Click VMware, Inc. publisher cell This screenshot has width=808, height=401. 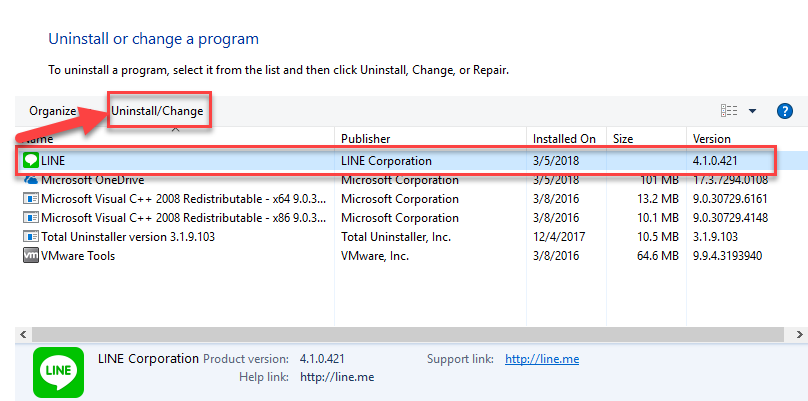pyautogui.click(x=375, y=256)
